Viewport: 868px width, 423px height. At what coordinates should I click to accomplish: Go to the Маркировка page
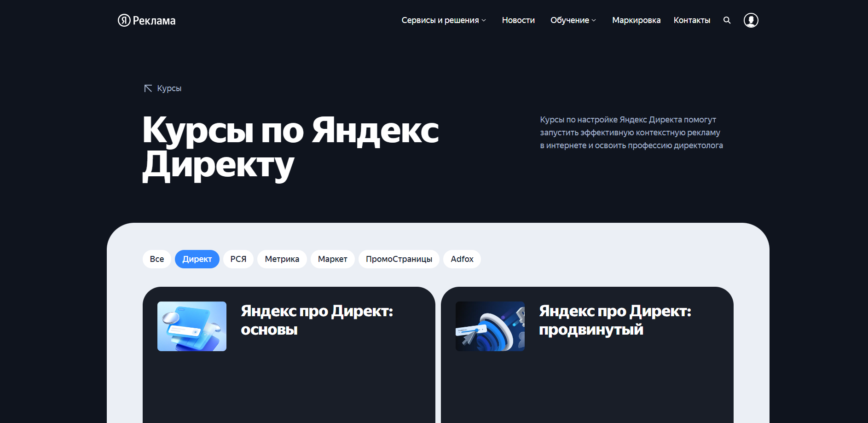(x=636, y=20)
